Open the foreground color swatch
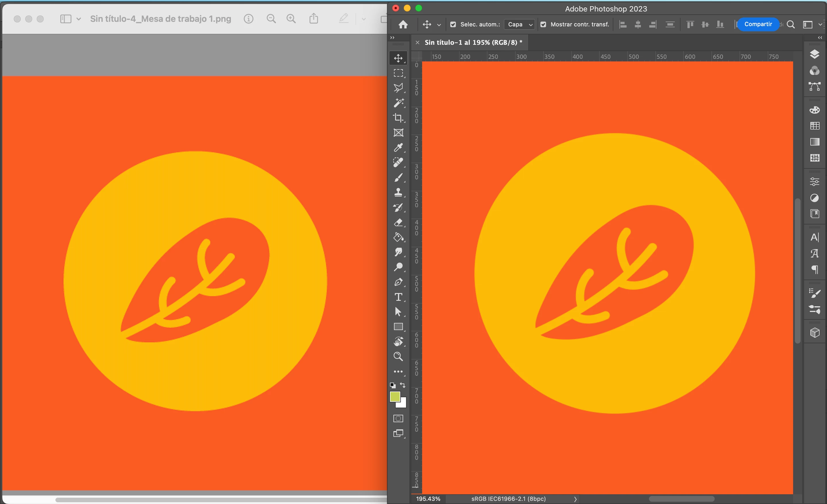Screen dimensions: 827x504 394,396
